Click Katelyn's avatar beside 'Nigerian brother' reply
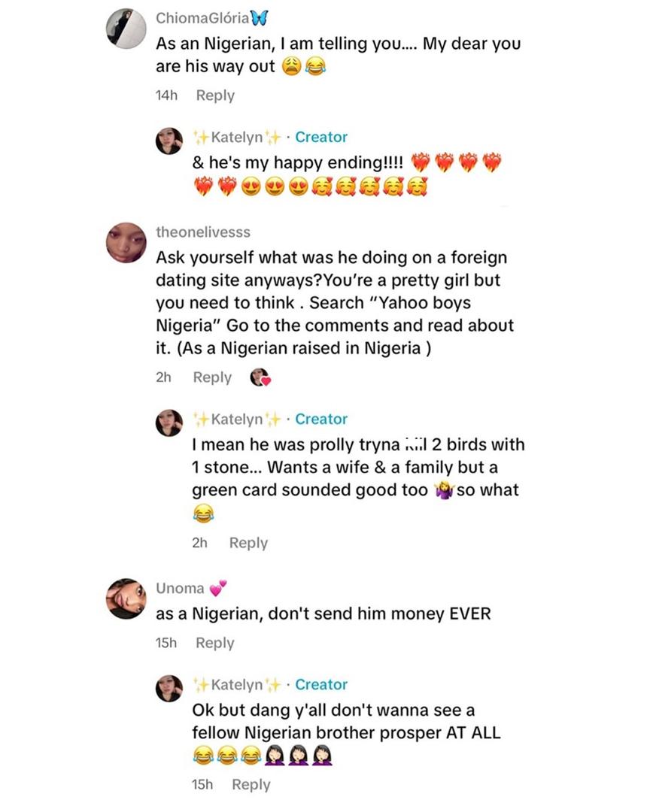The width and height of the screenshot is (650, 812). click(169, 688)
